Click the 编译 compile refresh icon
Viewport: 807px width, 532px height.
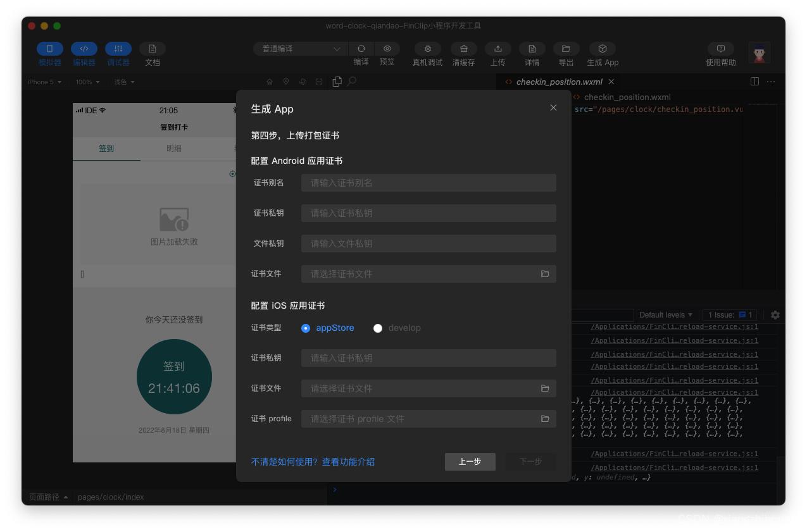tap(361, 49)
